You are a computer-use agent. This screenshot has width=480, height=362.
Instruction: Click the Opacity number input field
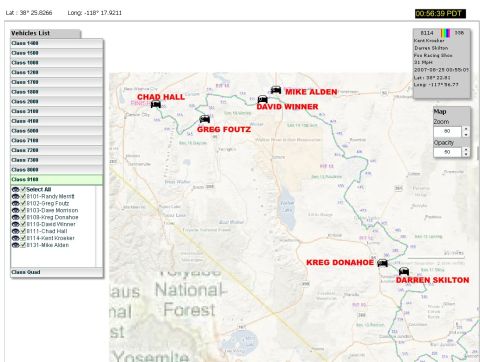click(x=448, y=152)
